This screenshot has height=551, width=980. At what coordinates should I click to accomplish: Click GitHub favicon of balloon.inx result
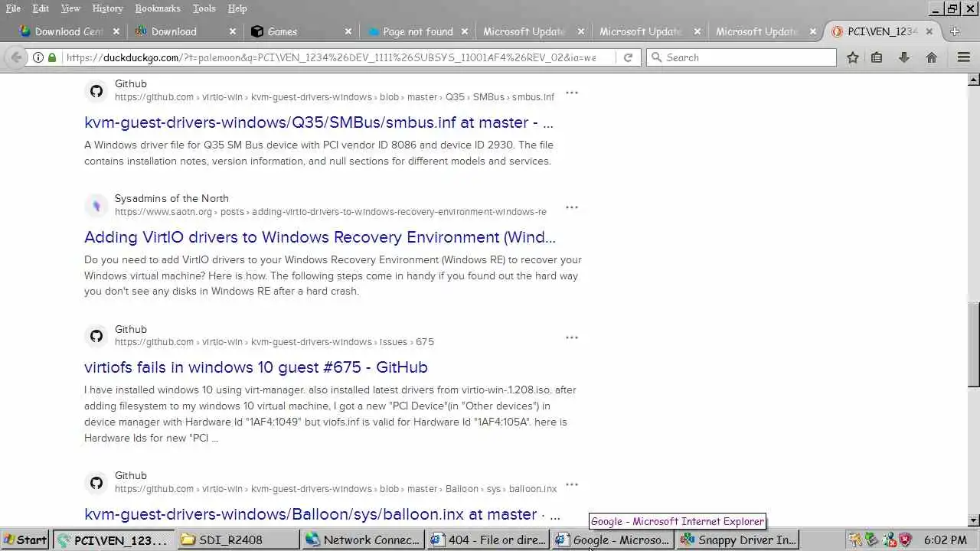(x=96, y=483)
